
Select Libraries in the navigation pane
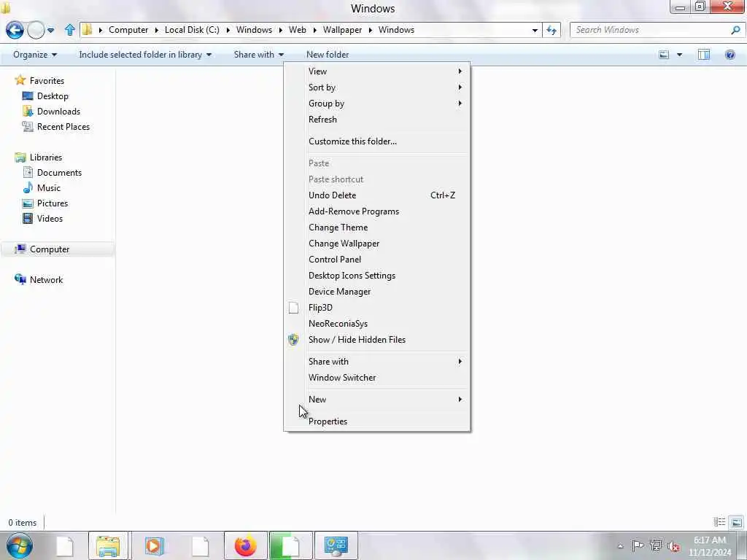(x=45, y=157)
